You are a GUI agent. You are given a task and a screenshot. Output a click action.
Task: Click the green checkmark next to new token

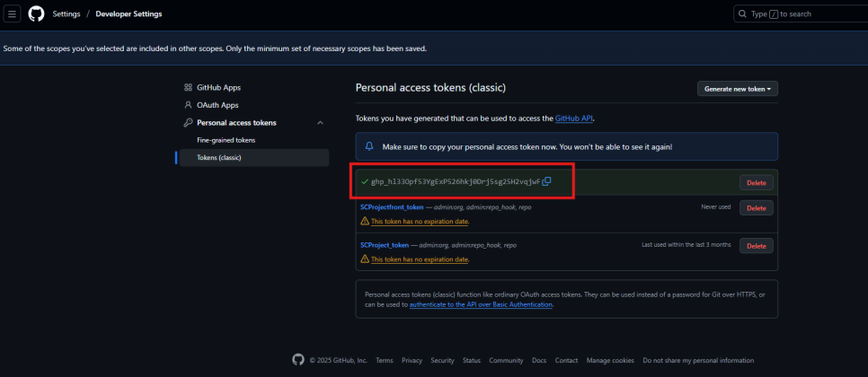click(x=364, y=181)
